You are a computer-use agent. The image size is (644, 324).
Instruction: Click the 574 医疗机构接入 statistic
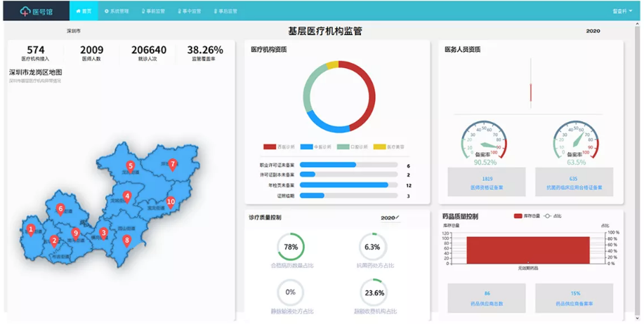coord(36,53)
